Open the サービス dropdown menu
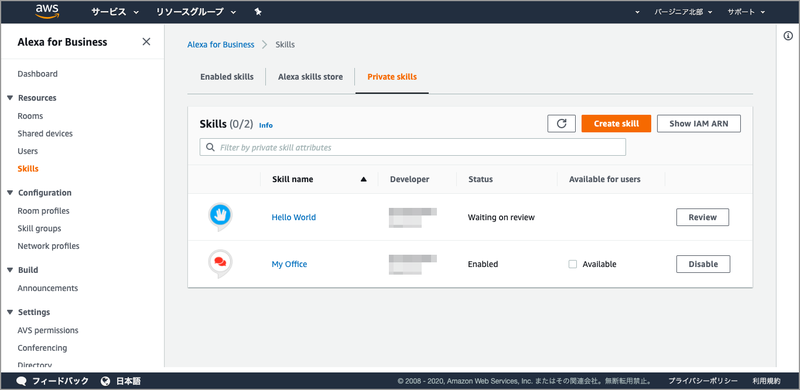This screenshot has width=800, height=390. [115, 12]
